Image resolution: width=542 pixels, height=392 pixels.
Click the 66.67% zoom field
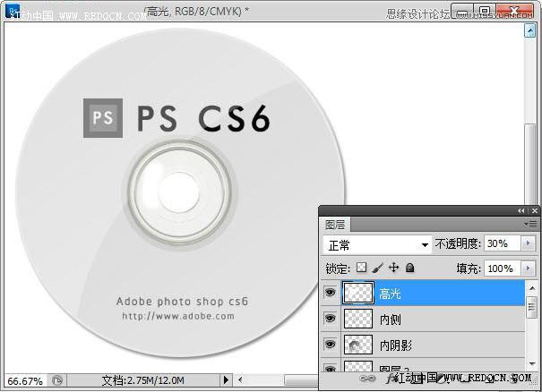click(25, 381)
